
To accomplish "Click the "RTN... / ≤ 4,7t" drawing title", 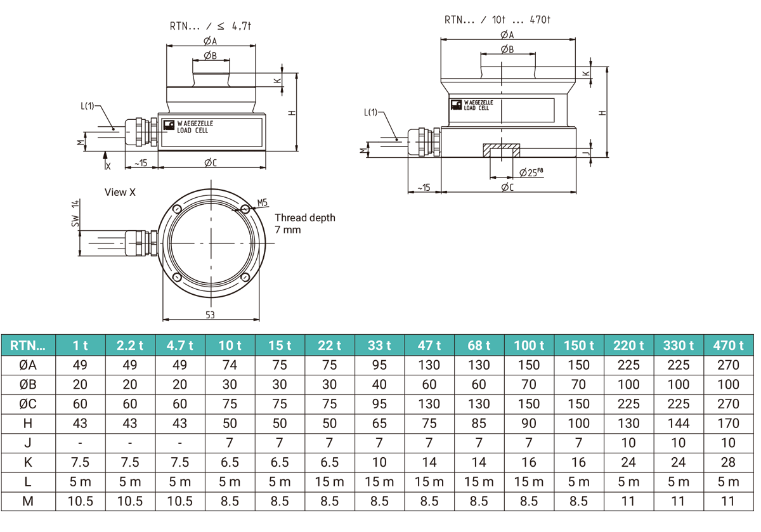I will click(211, 27).
